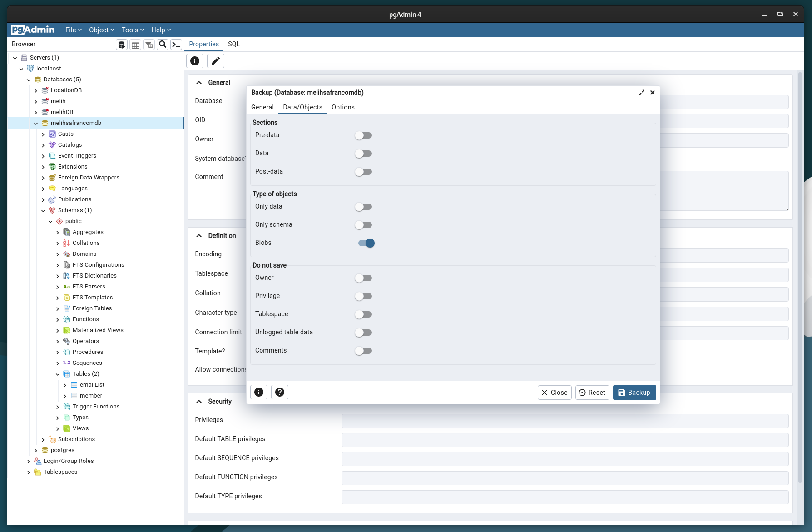Toggle Do not save Comments switch
Screen dimensions: 812x532
pos(363,351)
